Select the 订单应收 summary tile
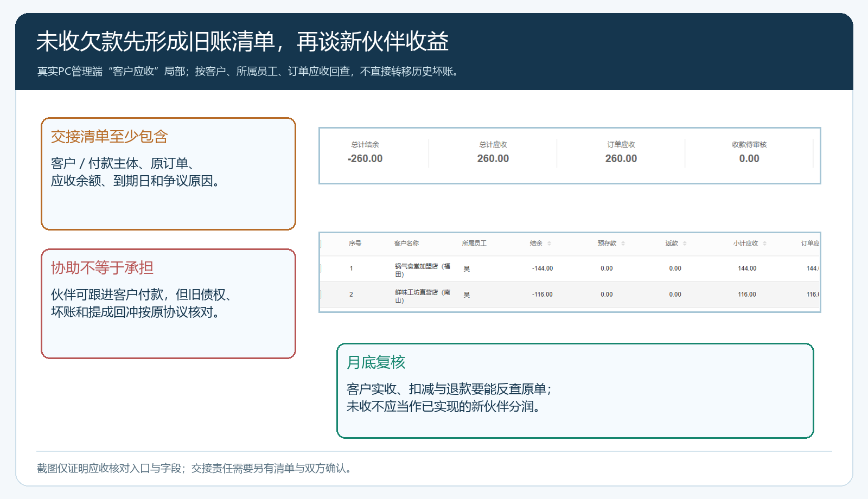The image size is (868, 499). (621, 153)
